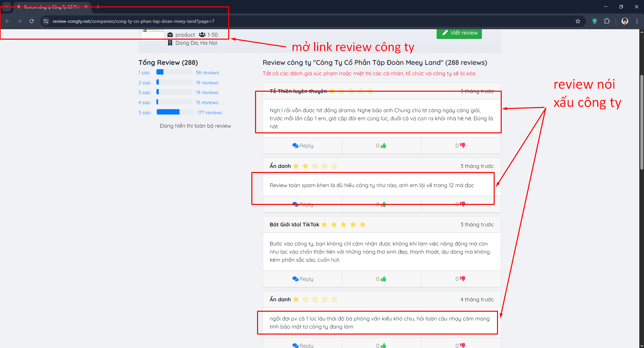Image resolution: width=644 pixels, height=348 pixels.
Task: Click the 19 reviews link for 3 sao
Action: pos(207,92)
